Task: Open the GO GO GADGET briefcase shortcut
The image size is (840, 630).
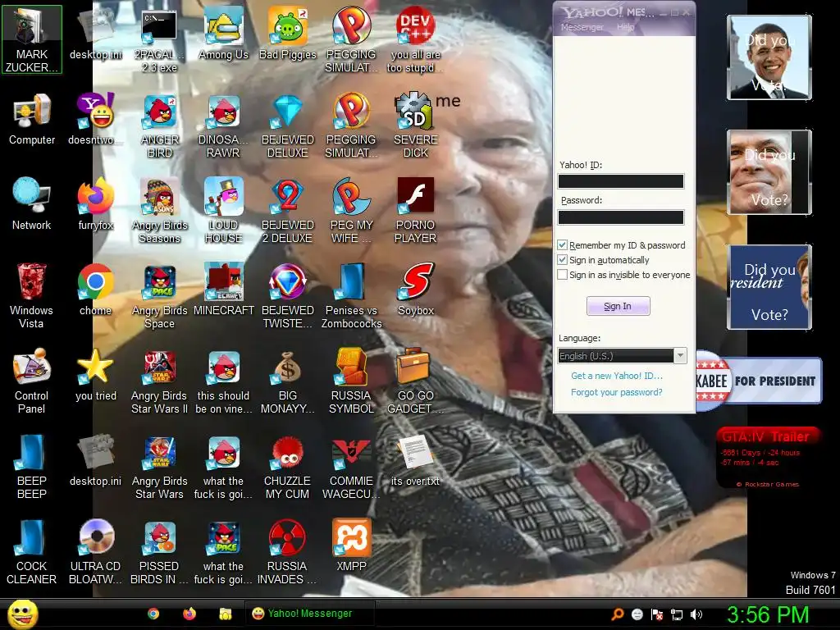Action: click(x=416, y=381)
